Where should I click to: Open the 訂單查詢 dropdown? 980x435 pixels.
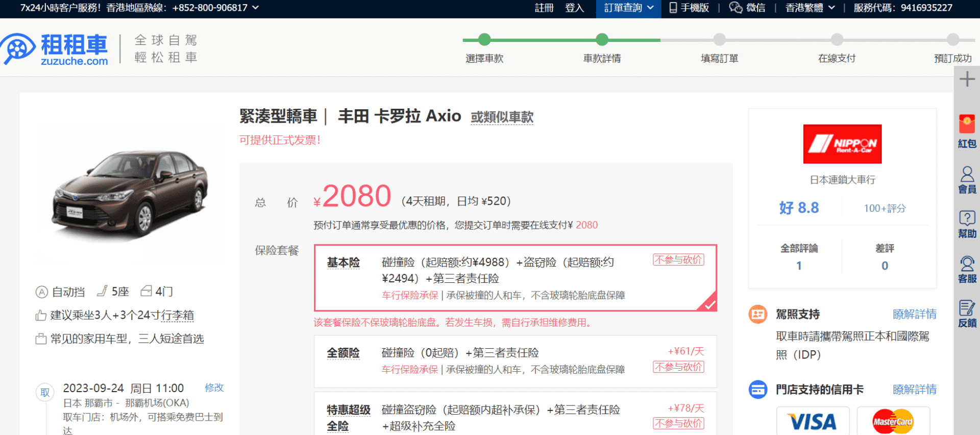coord(629,8)
